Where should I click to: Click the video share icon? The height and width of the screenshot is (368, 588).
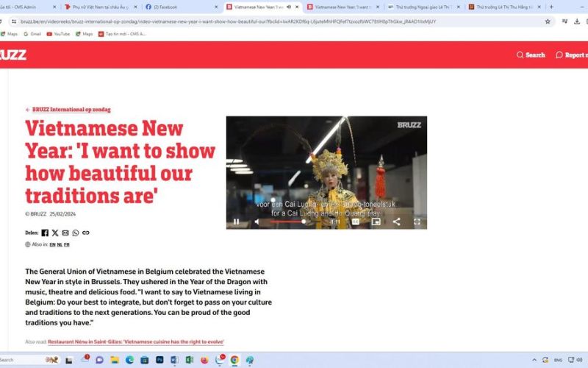coord(396,222)
